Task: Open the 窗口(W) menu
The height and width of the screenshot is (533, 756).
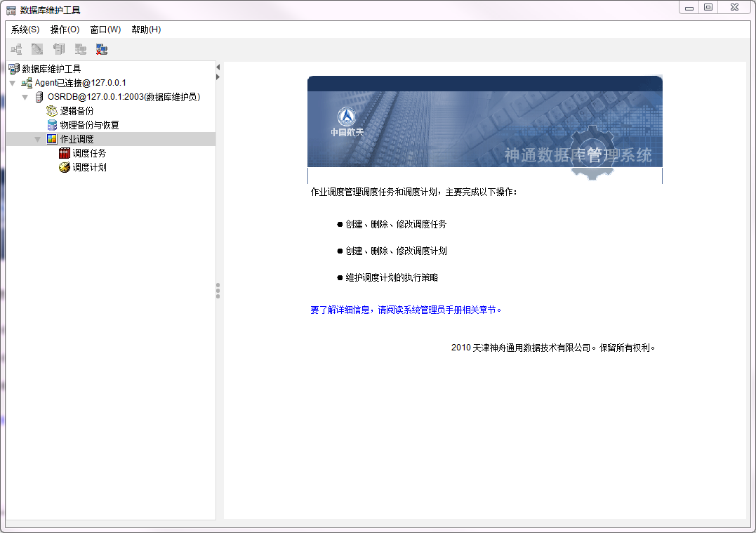Action: pos(105,29)
